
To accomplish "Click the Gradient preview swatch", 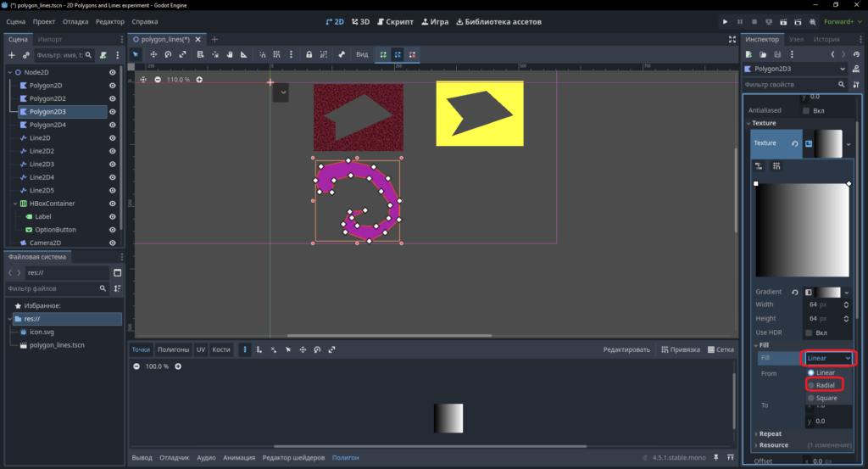I will pyautogui.click(x=827, y=293).
